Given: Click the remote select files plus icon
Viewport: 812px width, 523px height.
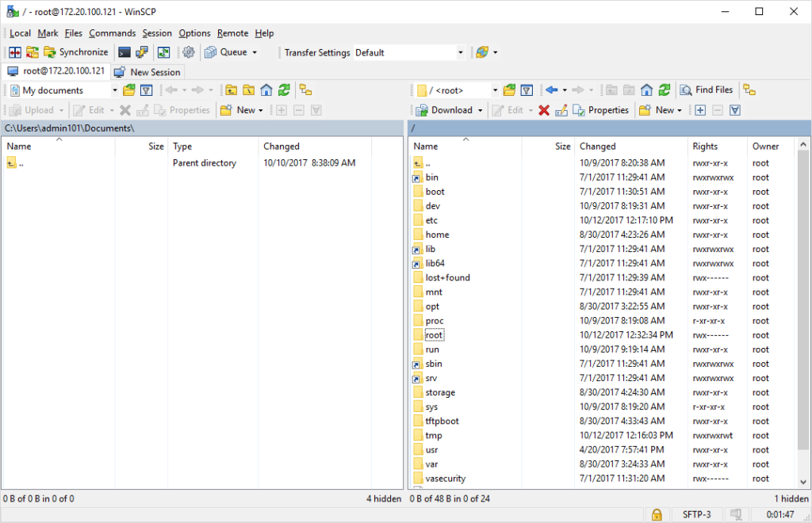Looking at the screenshot, I should tap(700, 110).
